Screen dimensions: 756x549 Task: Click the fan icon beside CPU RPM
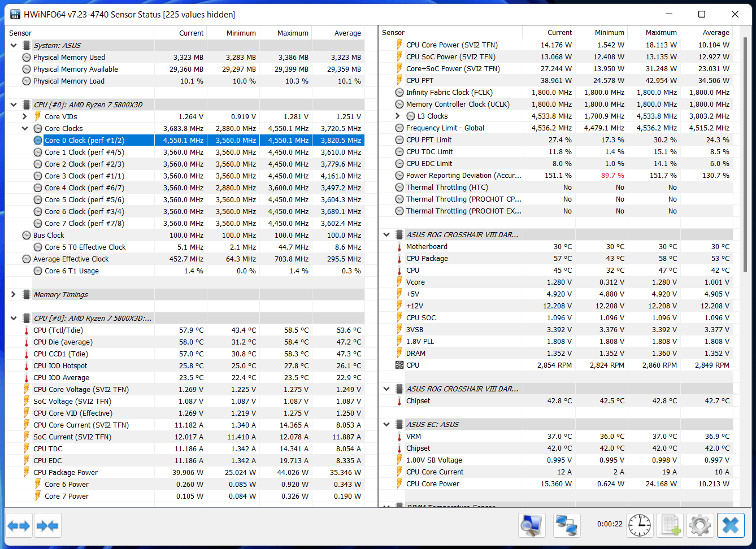(x=399, y=365)
